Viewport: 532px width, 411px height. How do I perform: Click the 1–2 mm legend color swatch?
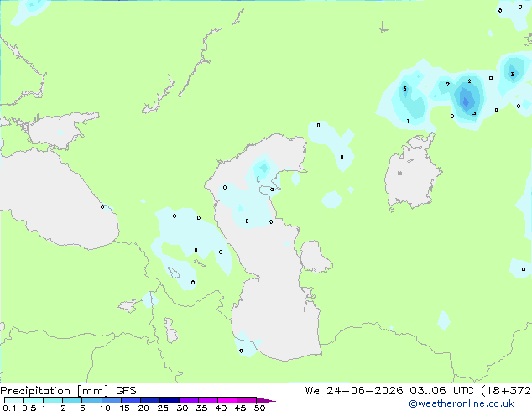[53, 400]
